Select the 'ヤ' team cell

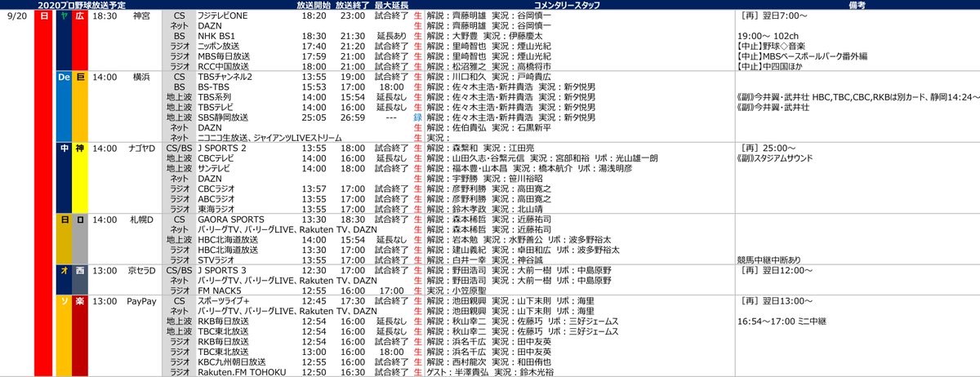[x=65, y=41]
